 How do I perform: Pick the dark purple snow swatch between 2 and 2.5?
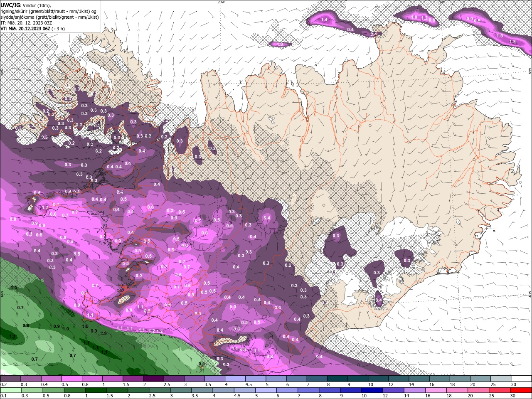pyautogui.click(x=153, y=379)
